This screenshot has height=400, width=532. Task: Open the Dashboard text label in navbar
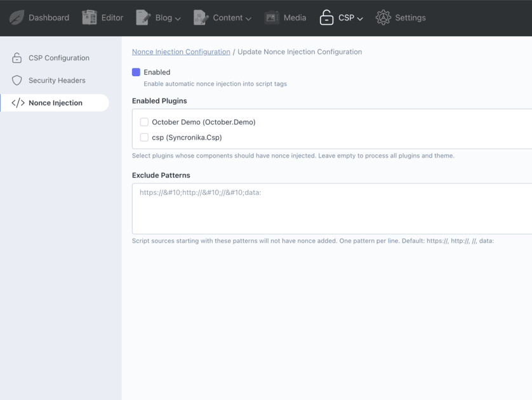[49, 18]
